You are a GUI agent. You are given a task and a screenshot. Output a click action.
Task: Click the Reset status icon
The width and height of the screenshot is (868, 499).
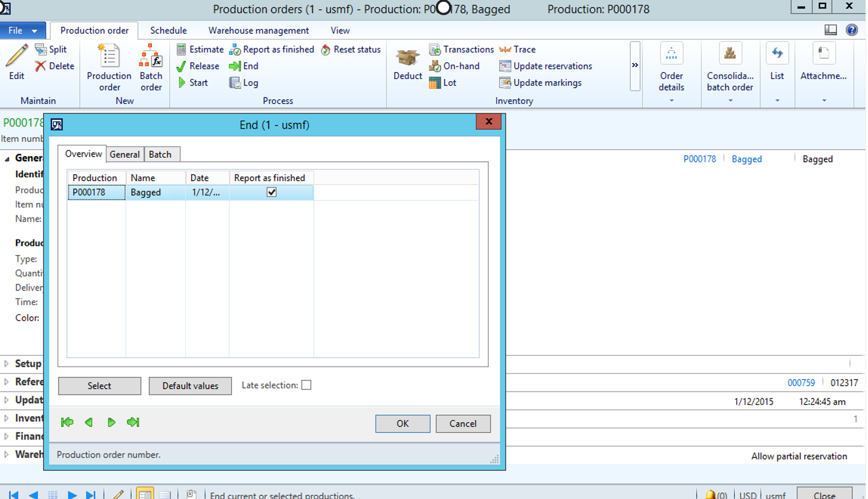click(x=326, y=50)
